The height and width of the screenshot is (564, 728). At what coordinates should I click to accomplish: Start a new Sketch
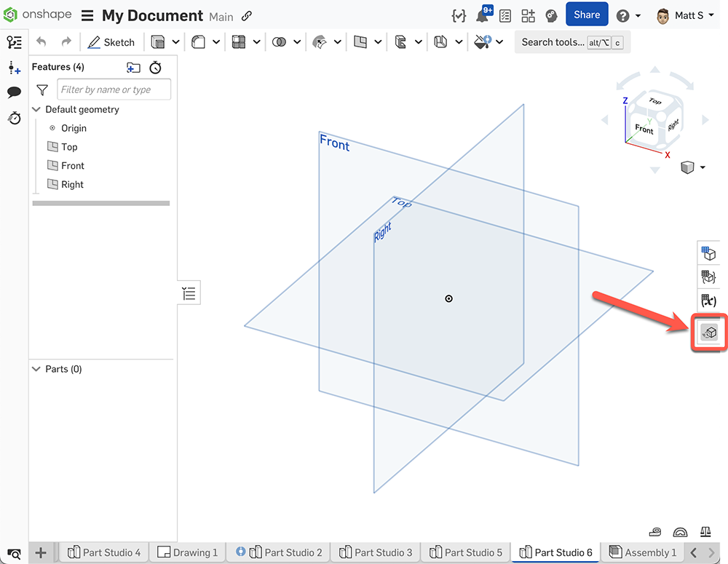pyautogui.click(x=111, y=42)
